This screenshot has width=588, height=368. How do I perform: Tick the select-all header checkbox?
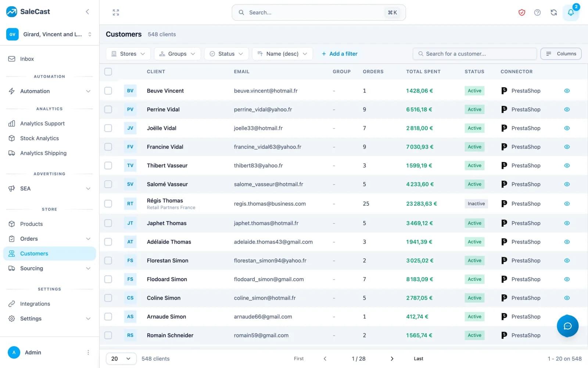108,71
